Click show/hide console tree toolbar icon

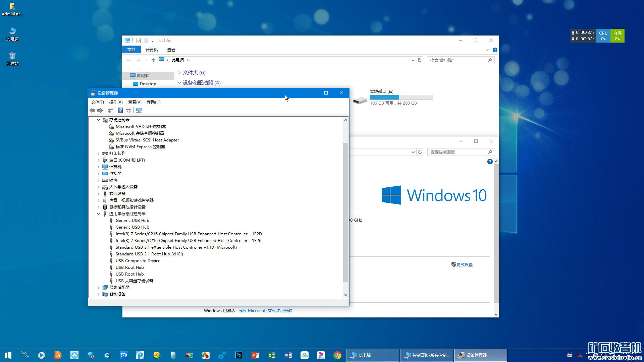[110, 111]
